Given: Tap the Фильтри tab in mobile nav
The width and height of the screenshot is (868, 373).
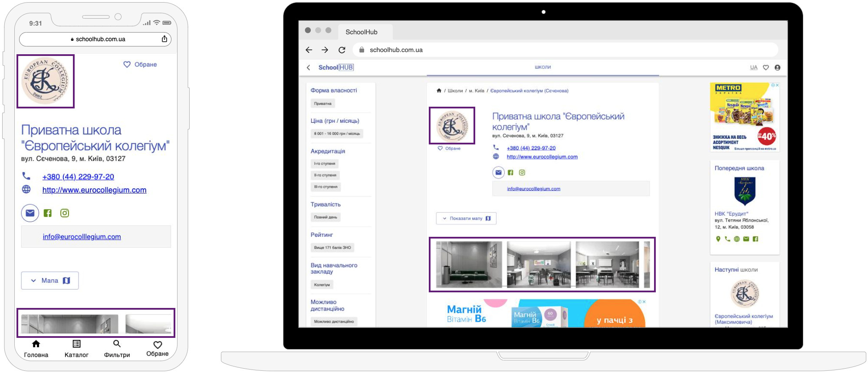Looking at the screenshot, I should (117, 349).
